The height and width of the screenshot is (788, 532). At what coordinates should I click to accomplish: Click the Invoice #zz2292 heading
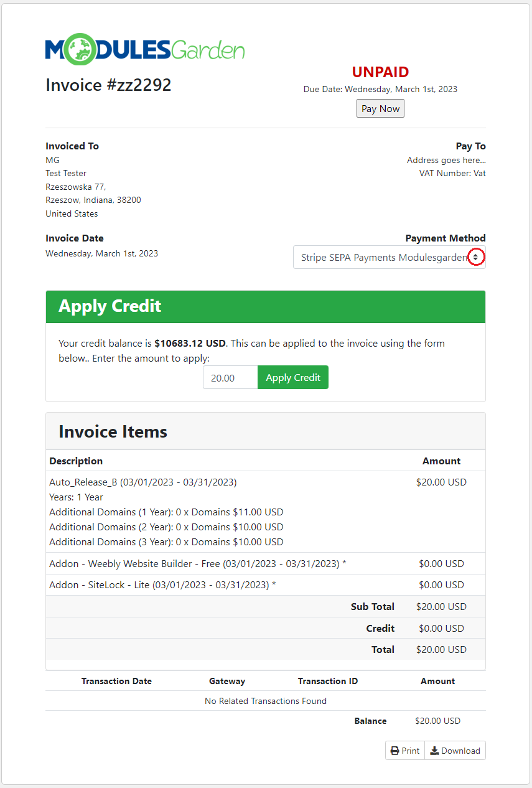pyautogui.click(x=108, y=85)
